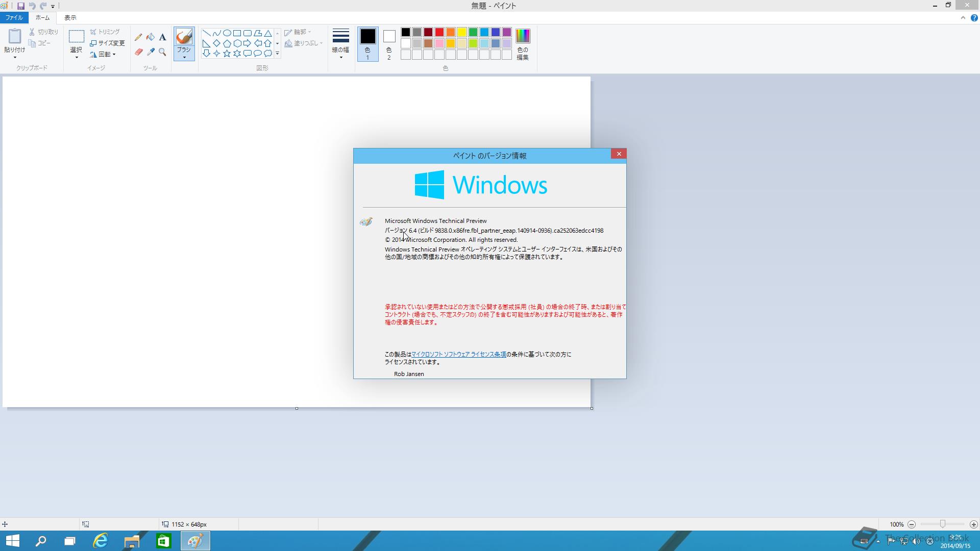Pick the Pentagon shape
Image resolution: width=980 pixels, height=551 pixels.
tap(227, 43)
